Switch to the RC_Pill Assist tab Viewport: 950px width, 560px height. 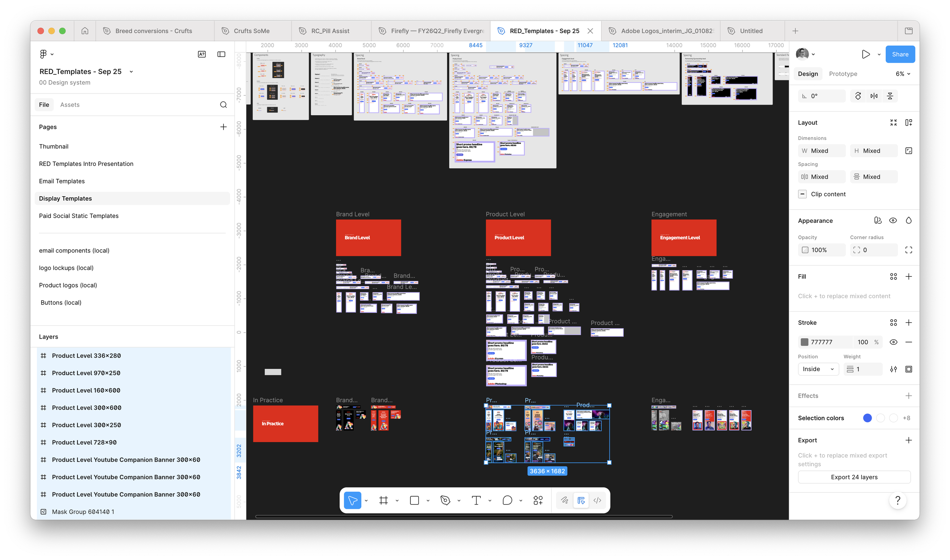(x=331, y=31)
